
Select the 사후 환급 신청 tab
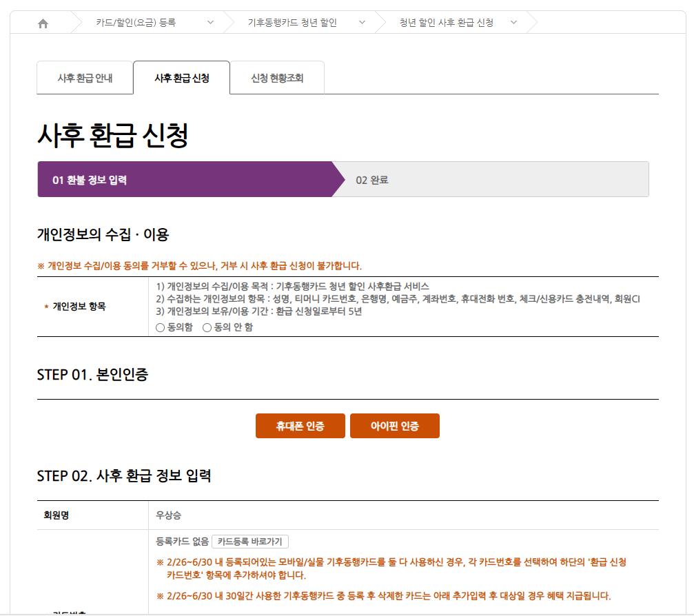coord(181,77)
